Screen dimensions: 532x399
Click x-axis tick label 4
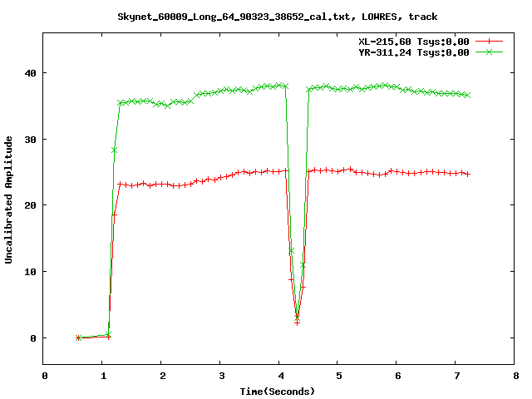[281, 376]
